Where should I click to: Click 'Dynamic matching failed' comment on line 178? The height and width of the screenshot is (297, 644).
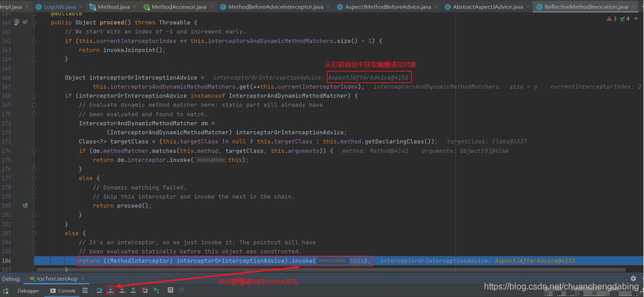pyautogui.click(x=140, y=188)
